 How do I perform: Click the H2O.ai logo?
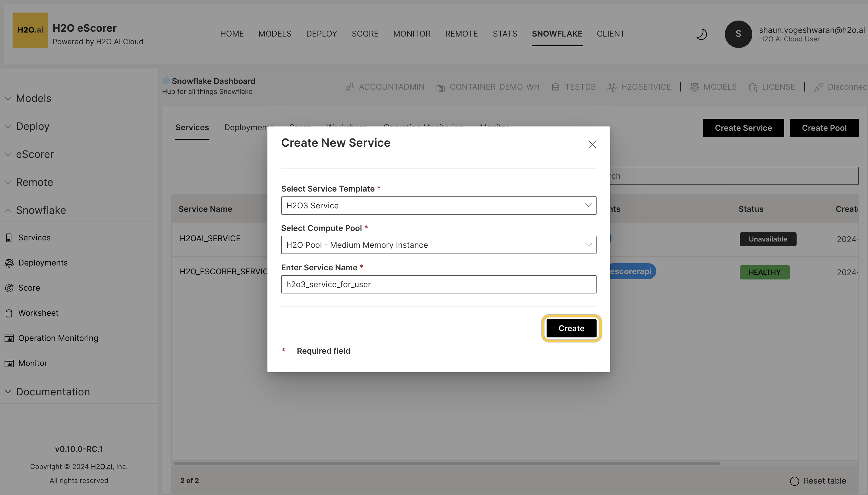30,30
